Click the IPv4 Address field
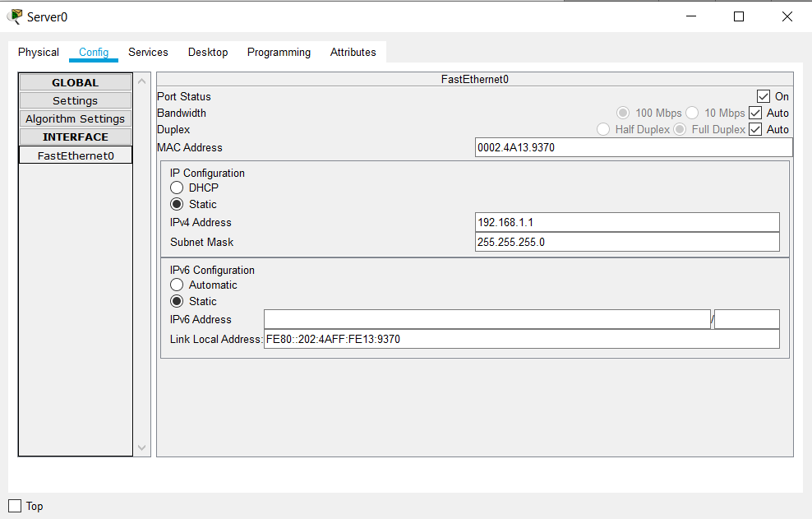The width and height of the screenshot is (812, 519). pyautogui.click(x=627, y=222)
